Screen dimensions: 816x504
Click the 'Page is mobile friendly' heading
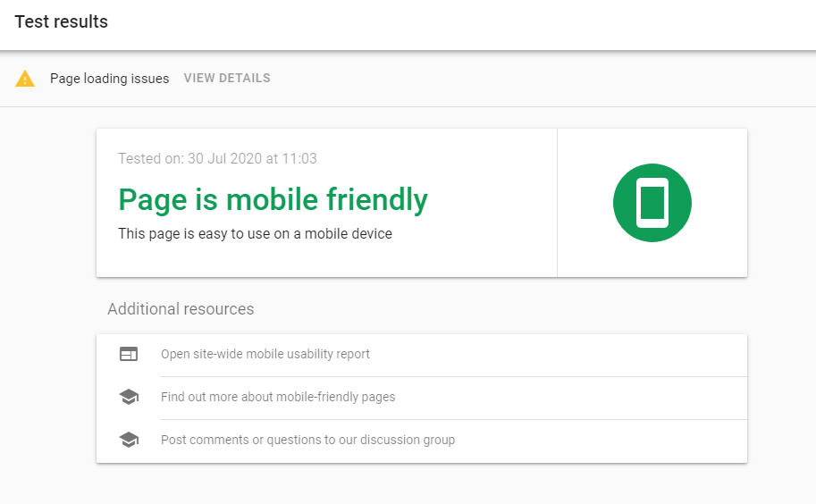273,199
